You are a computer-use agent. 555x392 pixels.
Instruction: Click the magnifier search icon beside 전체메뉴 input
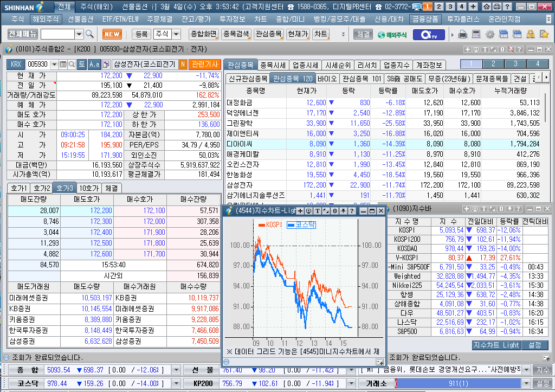coord(89,34)
